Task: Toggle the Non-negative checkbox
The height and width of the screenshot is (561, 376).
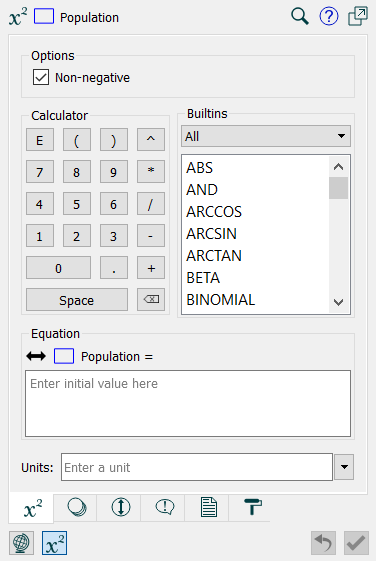Action: [41, 77]
